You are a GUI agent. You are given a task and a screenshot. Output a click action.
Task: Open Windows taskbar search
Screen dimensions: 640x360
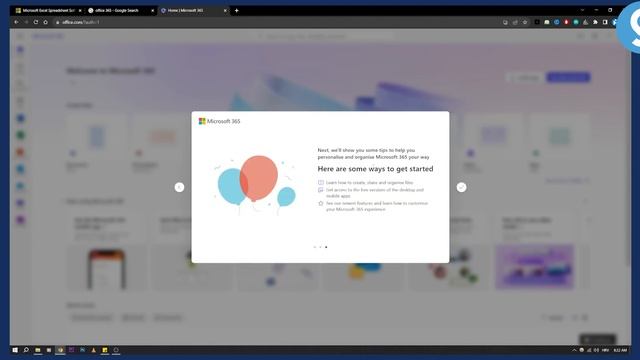[26, 350]
